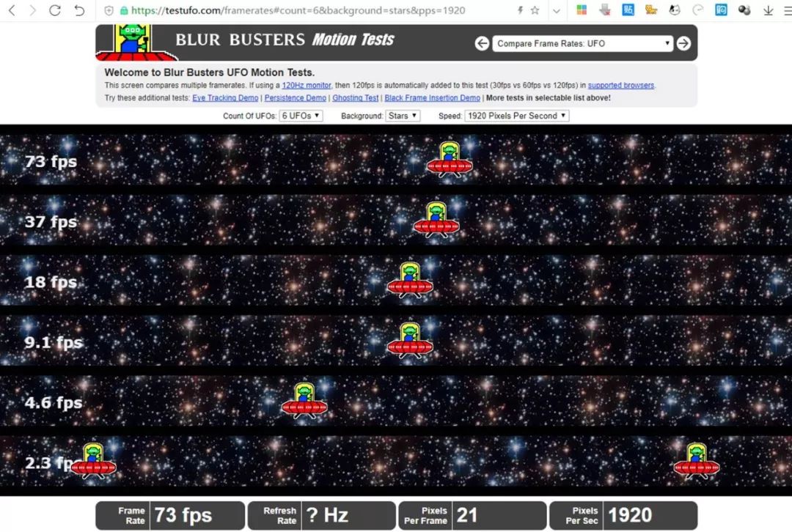Image resolution: width=792 pixels, height=532 pixels.
Task: Click the Frame Rate 73 fps readout
Action: [170, 515]
